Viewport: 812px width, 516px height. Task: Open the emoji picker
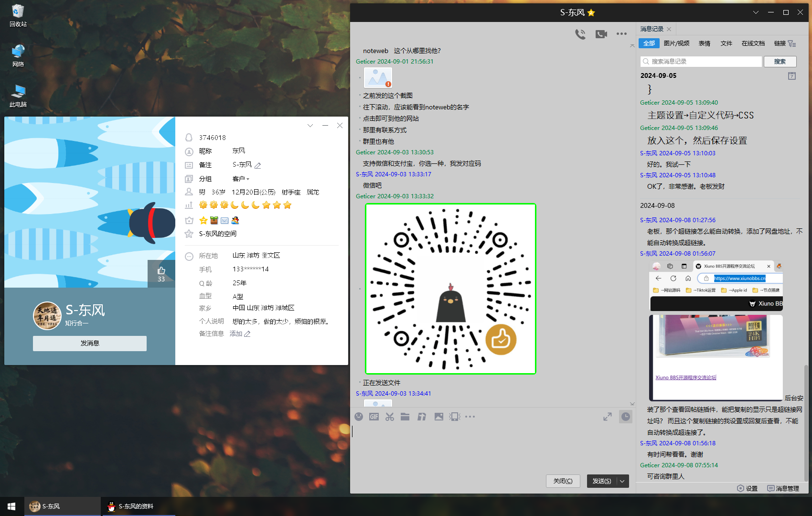tap(359, 417)
